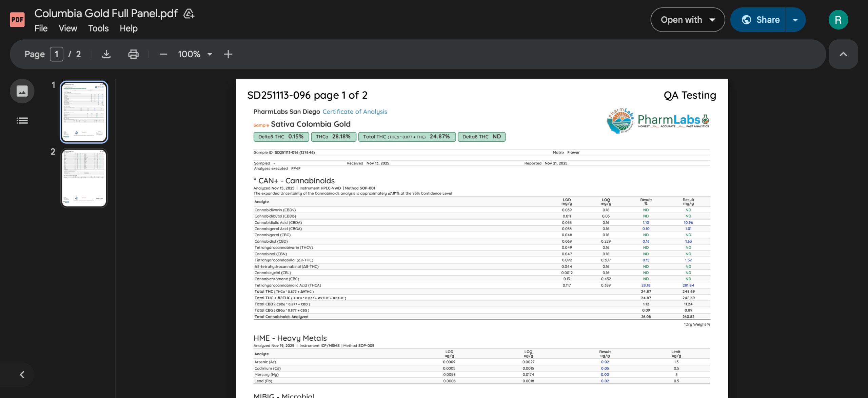Open Share options dropdown arrow
The width and height of the screenshot is (868, 398).
(795, 20)
